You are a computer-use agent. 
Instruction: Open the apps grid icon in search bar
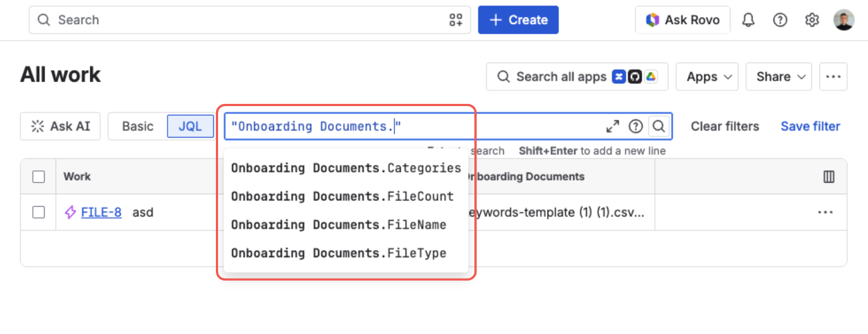(x=456, y=20)
